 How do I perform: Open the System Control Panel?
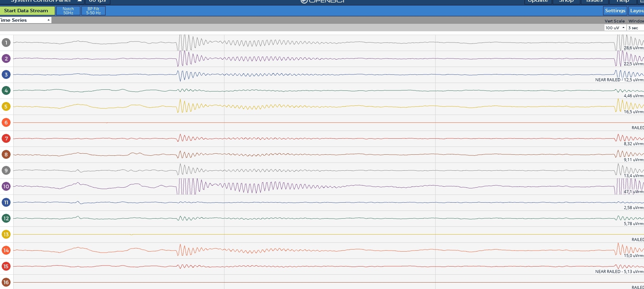tap(42, 1)
